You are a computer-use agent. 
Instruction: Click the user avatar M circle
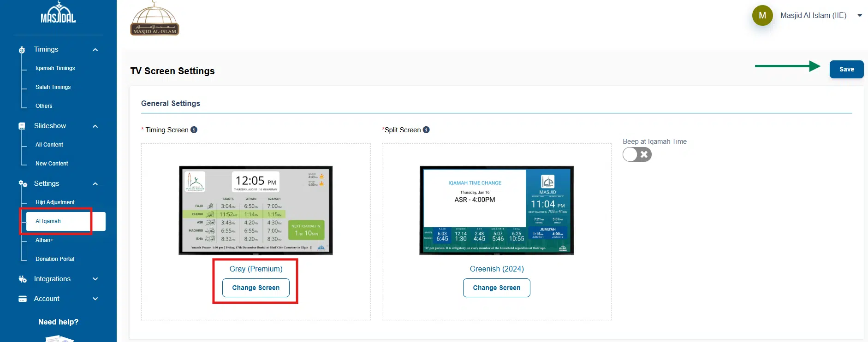[762, 16]
